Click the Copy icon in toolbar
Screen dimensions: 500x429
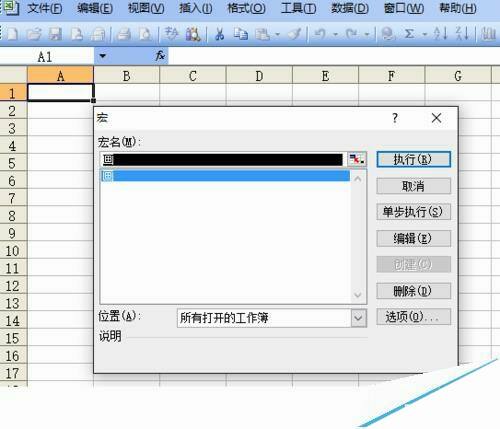[241, 34]
